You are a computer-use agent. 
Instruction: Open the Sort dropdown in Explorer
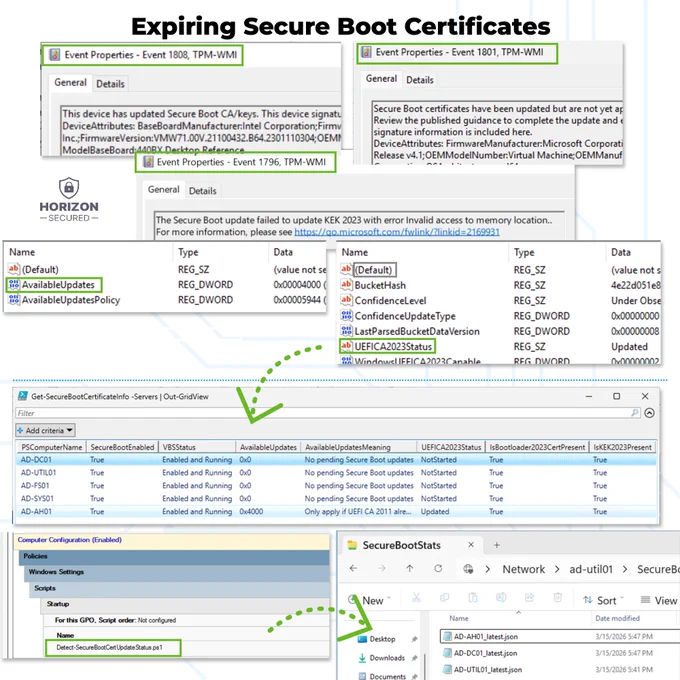(603, 600)
